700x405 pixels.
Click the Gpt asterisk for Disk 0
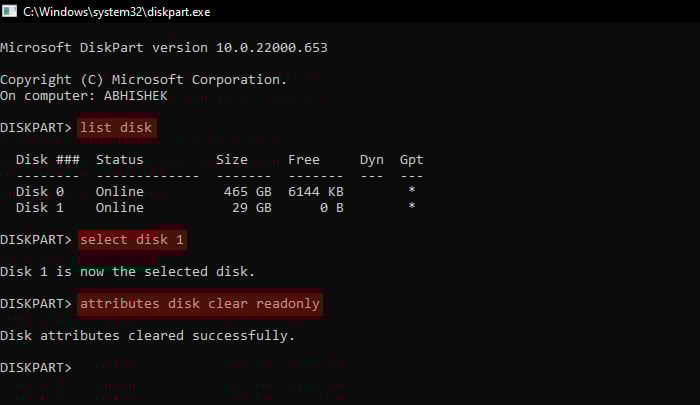click(412, 190)
